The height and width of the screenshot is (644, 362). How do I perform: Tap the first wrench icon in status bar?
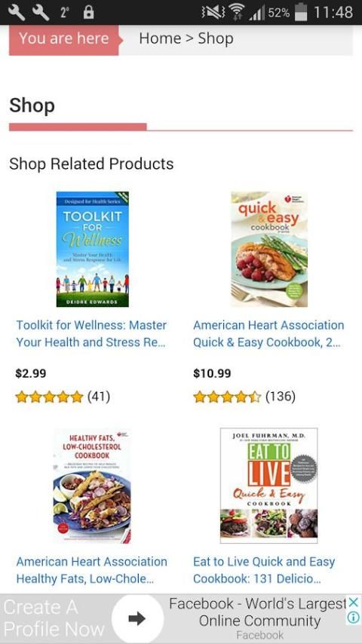17,12
